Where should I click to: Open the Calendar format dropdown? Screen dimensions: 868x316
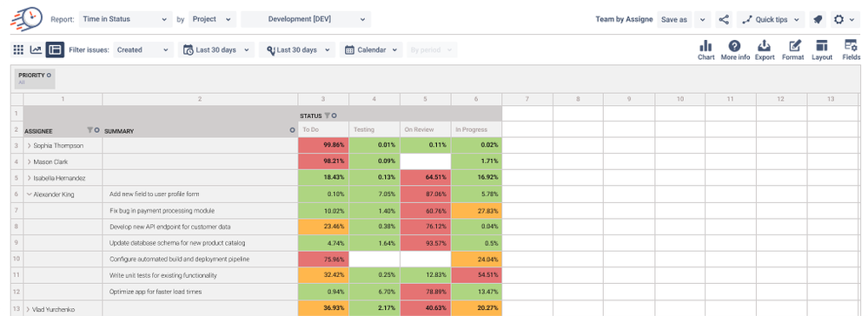click(371, 49)
